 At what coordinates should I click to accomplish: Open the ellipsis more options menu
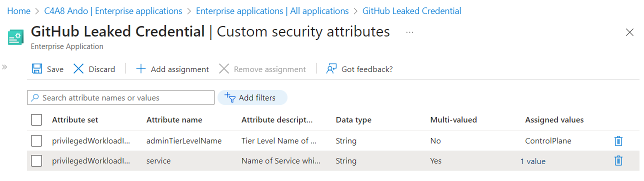410,32
